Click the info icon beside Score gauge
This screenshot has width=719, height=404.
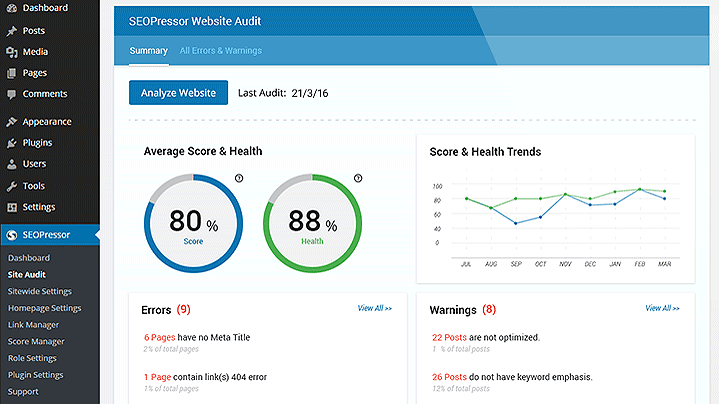[238, 178]
